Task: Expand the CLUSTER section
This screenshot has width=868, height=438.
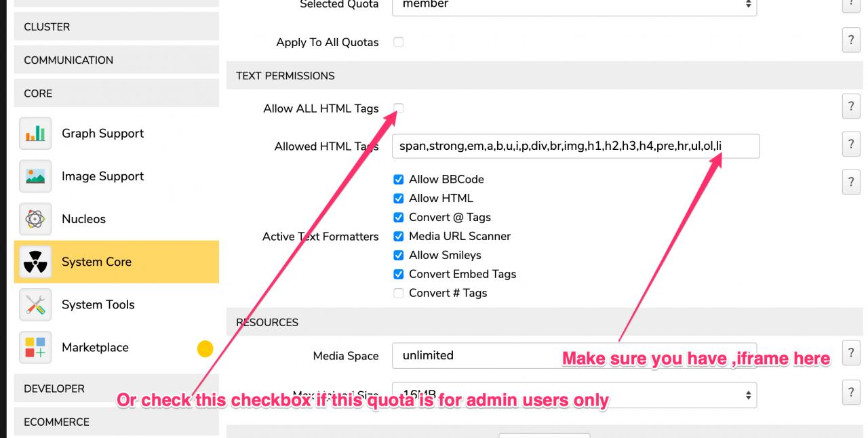Action: coord(117,26)
